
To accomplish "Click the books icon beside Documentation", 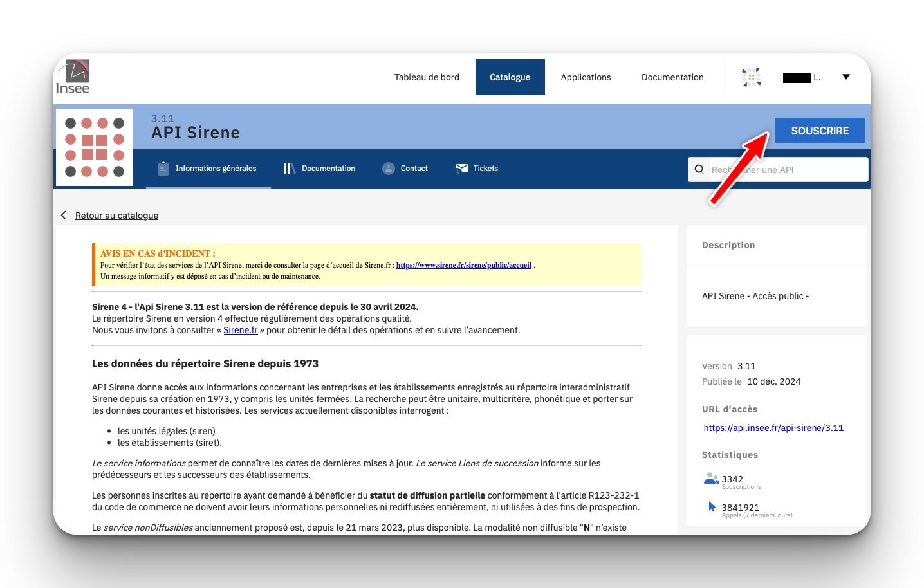I will tap(290, 169).
